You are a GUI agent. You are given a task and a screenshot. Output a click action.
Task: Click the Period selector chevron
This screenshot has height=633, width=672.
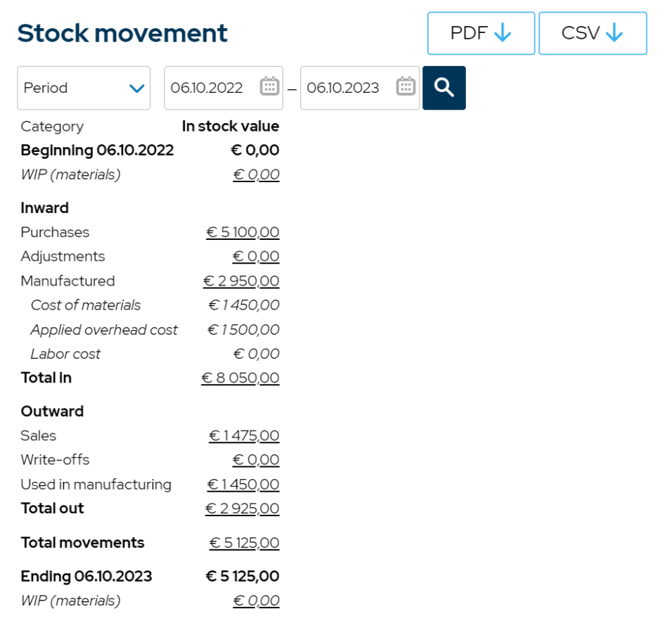[138, 87]
